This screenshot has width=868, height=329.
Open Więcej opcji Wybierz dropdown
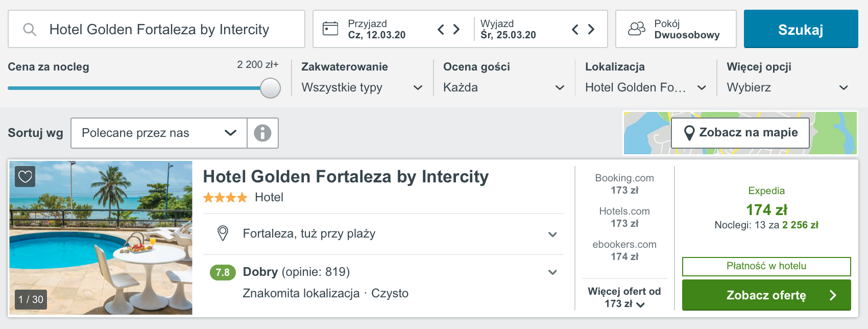(x=788, y=87)
